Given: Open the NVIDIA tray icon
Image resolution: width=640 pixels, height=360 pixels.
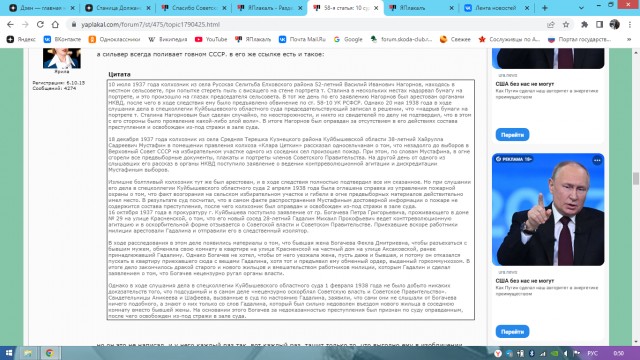Looking at the screenshot, I should (x=554, y=353).
